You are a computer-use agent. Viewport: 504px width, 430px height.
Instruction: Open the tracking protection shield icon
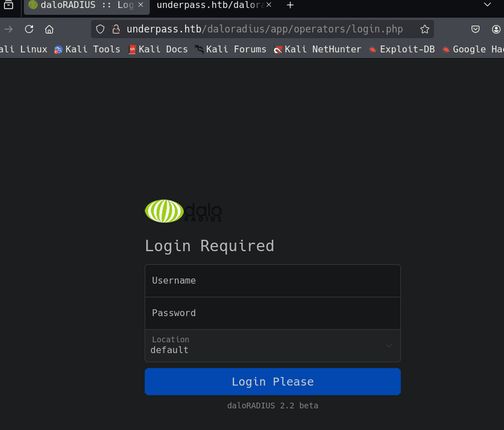[101, 29]
